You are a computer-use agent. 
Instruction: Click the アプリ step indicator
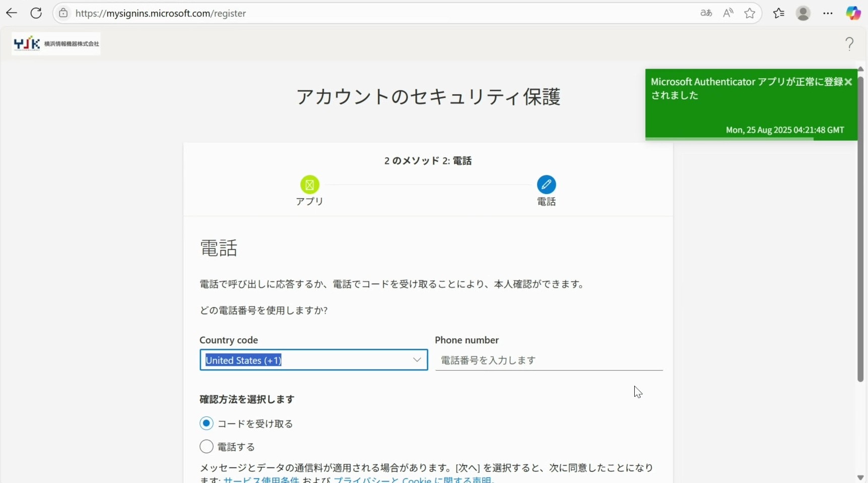(309, 185)
